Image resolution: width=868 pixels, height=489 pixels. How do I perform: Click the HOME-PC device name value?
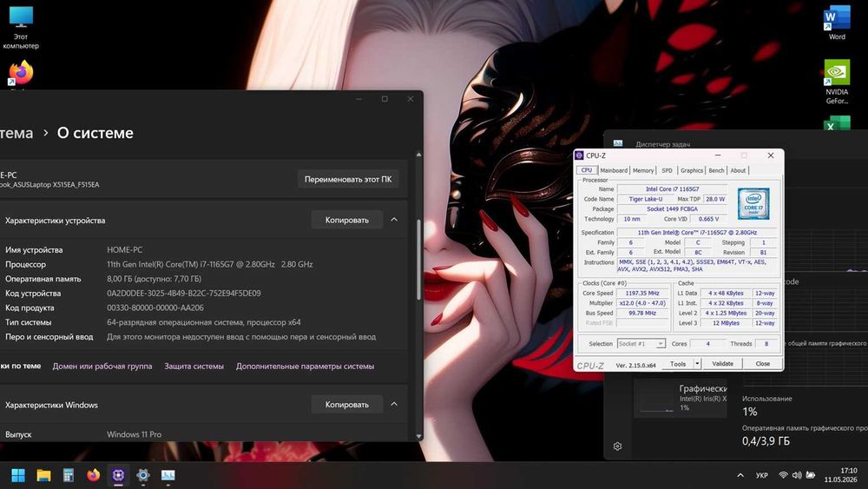124,250
